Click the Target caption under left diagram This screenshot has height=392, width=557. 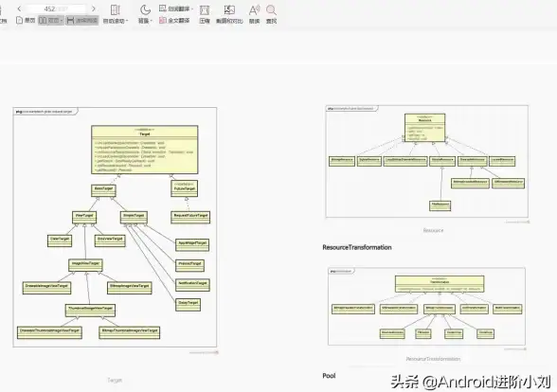[115, 381]
